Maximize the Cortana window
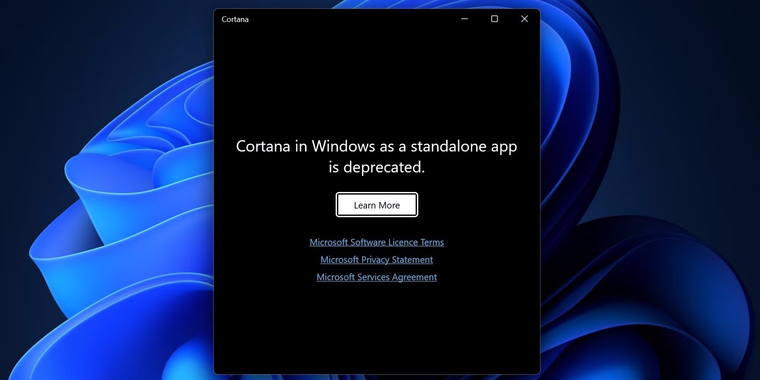The image size is (760, 380). tap(494, 19)
